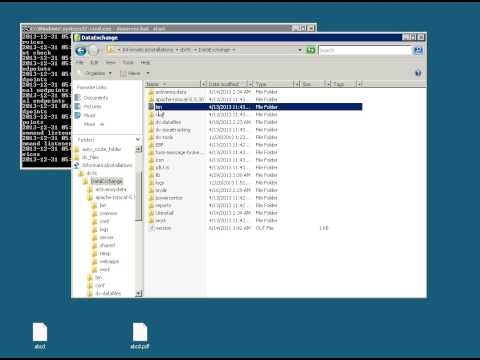Viewport: 480px width, 360px height.
Task: Click the greyed Forward navigation arrow
Action: coord(94,51)
